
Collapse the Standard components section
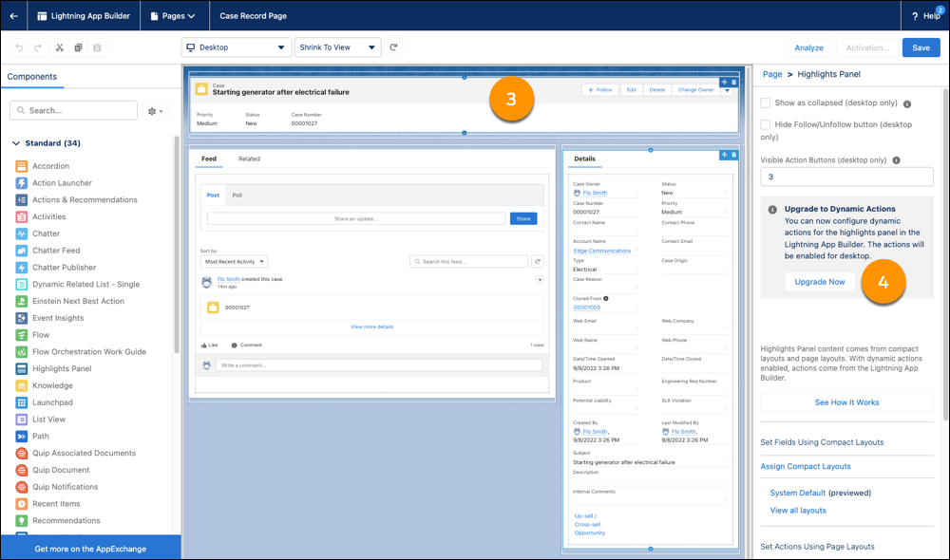point(17,142)
